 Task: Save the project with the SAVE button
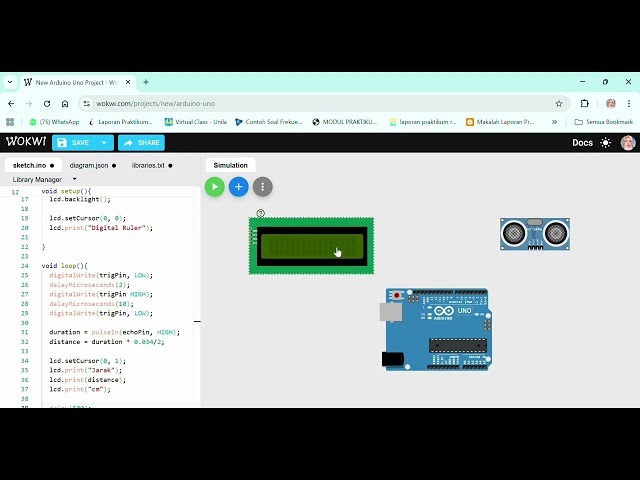(x=74, y=142)
